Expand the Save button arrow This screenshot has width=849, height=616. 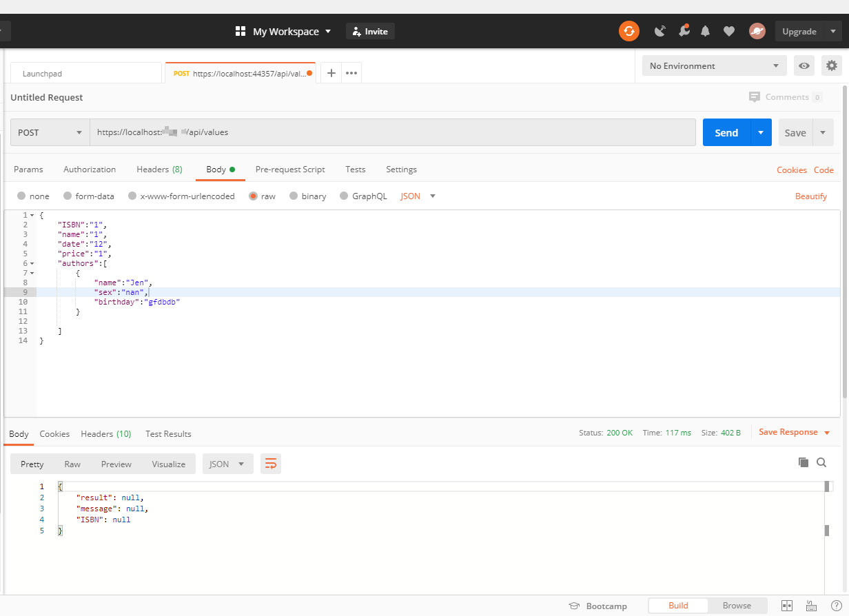[x=823, y=132]
